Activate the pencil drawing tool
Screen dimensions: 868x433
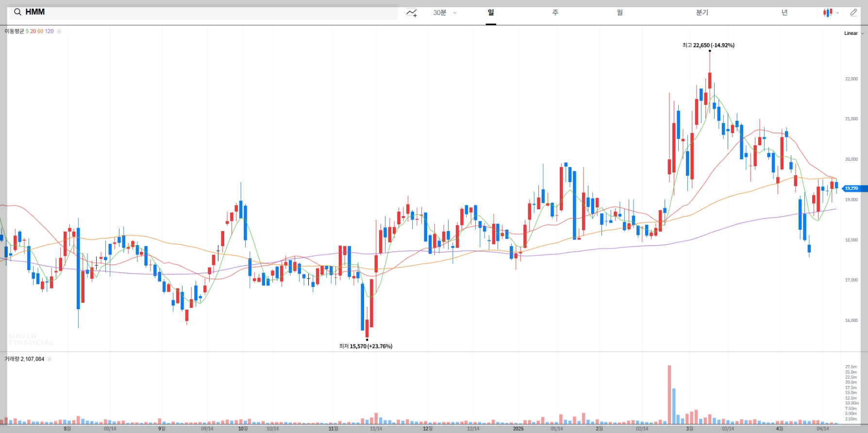(853, 13)
